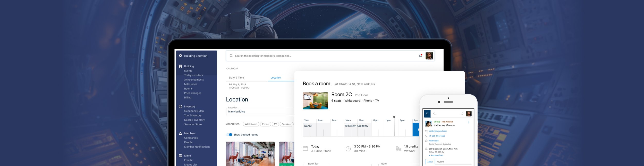Click the + 4 more offices link
Viewport: 644px width, 166px height.
coord(436,155)
